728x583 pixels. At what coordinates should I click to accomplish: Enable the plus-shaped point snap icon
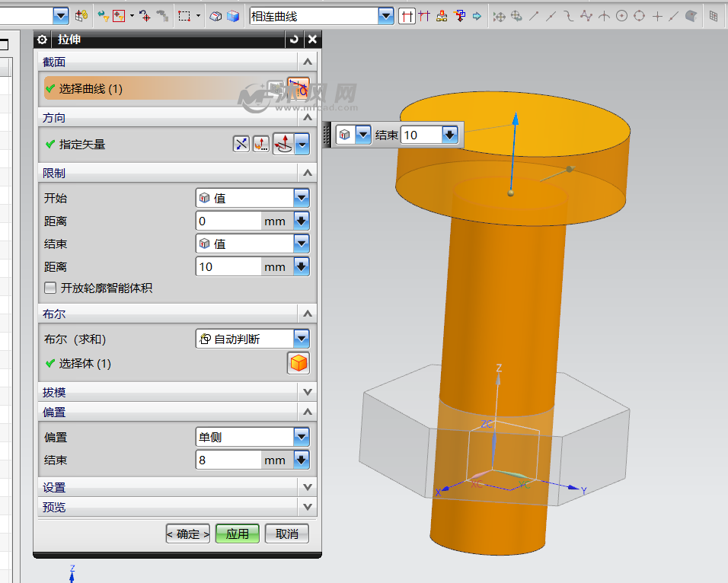[657, 16]
